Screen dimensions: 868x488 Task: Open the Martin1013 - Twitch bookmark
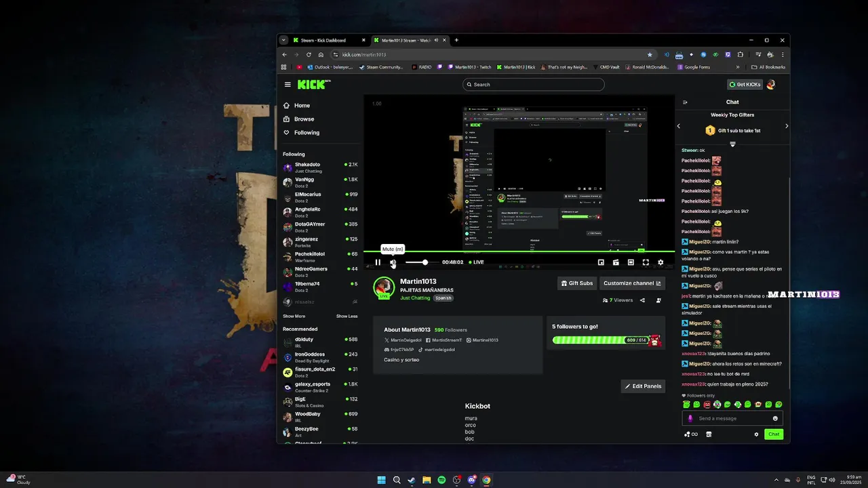469,67
